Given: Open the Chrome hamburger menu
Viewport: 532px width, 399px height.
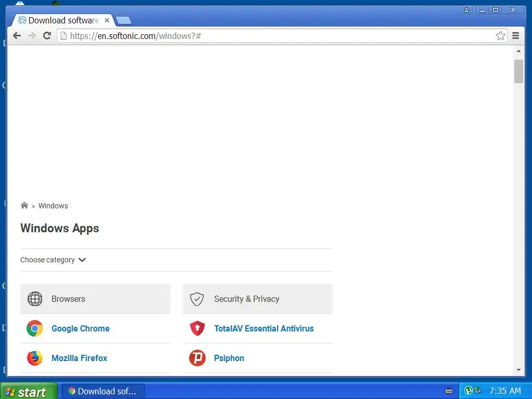Looking at the screenshot, I should click(515, 36).
